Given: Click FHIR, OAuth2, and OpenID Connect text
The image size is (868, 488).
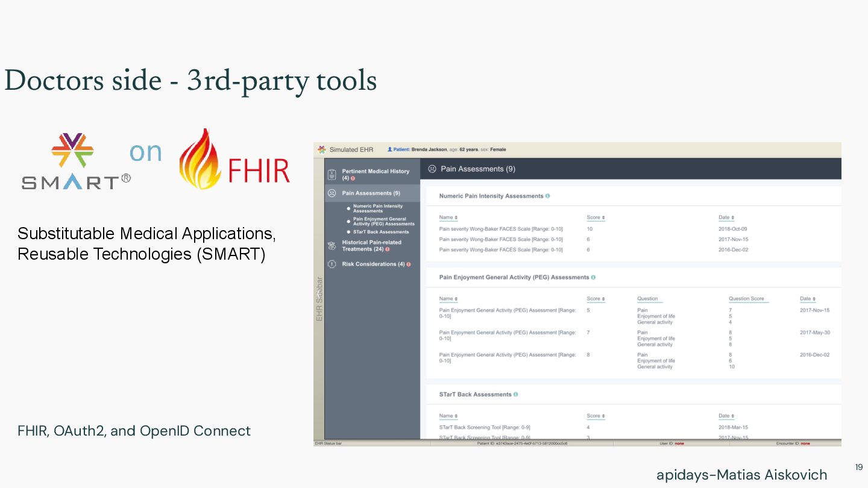Looking at the screenshot, I should pos(134,431).
